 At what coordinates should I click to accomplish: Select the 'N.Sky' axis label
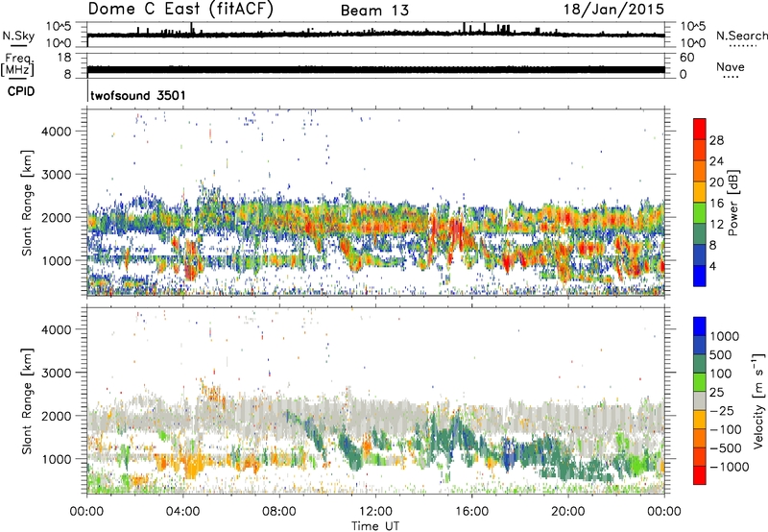pos(18,36)
